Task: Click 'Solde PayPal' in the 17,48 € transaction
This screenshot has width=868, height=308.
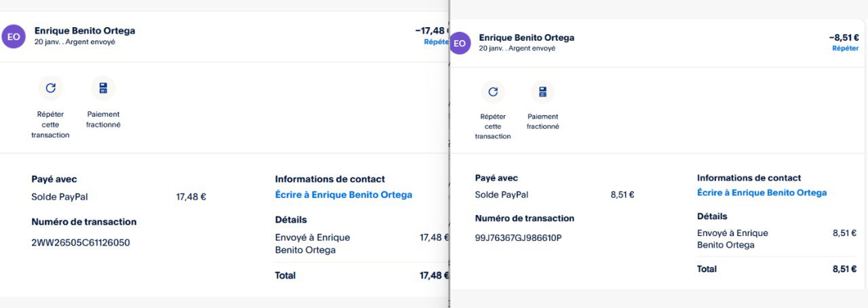Action: click(60, 197)
